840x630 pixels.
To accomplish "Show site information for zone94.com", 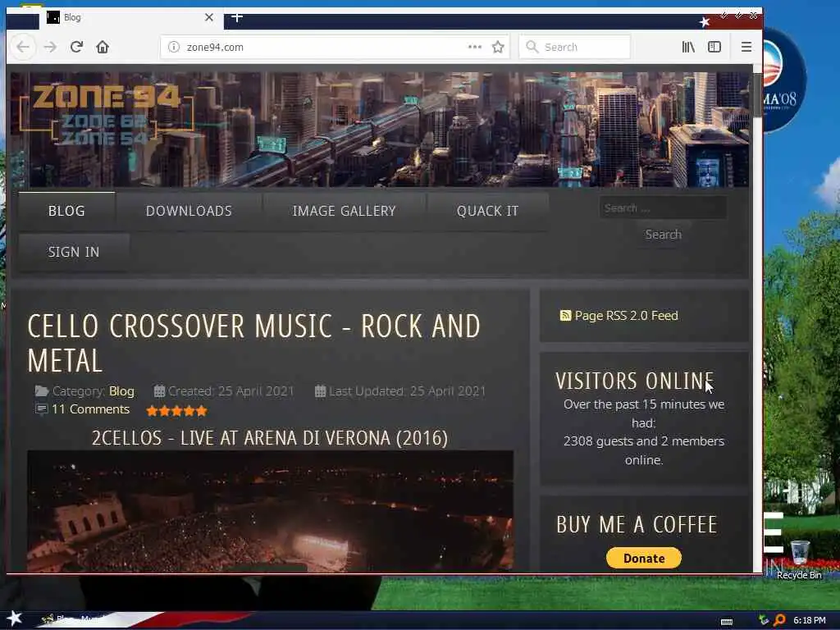I will coord(174,47).
